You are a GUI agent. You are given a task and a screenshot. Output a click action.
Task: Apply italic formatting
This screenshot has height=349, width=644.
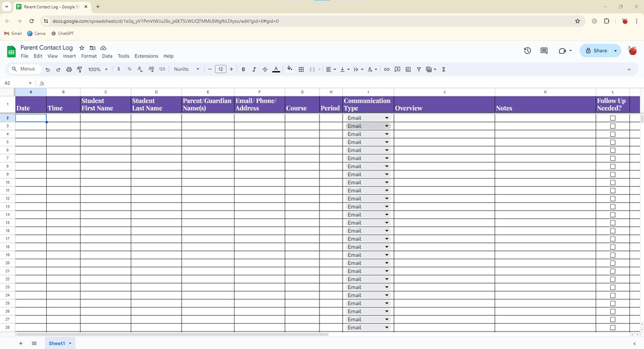254,69
